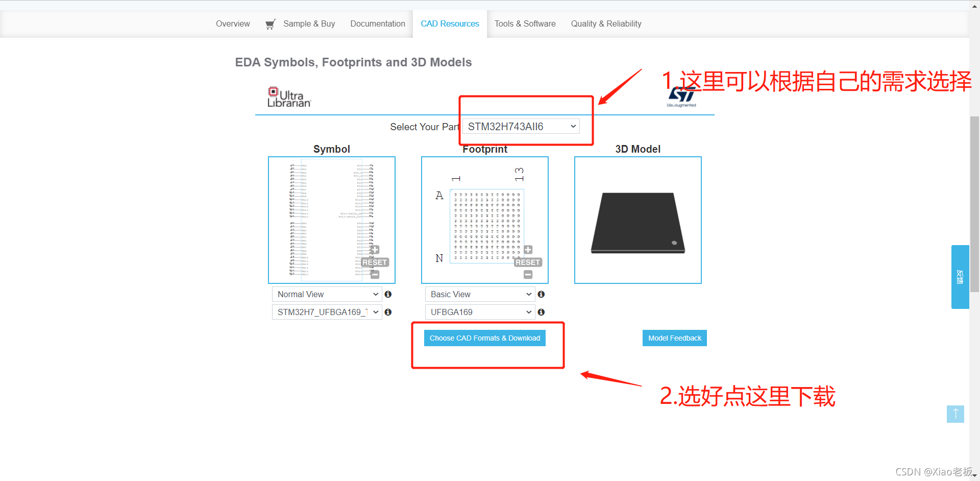980x481 pixels.
Task: Click Choose CAD Formats & Download
Action: [485, 338]
